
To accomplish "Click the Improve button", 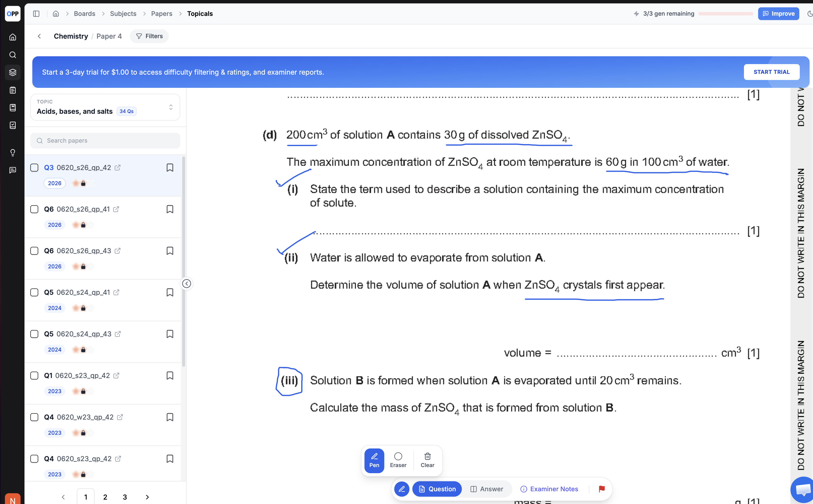I will pos(778,14).
